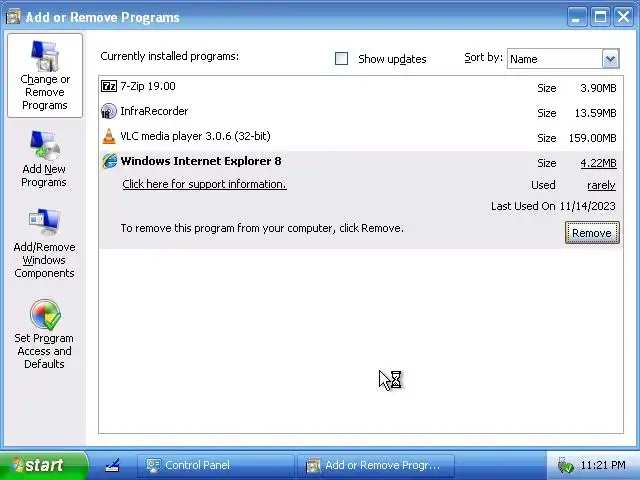Select the 7-Zip 19.00 entry
Screen dimensions: 640x480
[361, 88]
